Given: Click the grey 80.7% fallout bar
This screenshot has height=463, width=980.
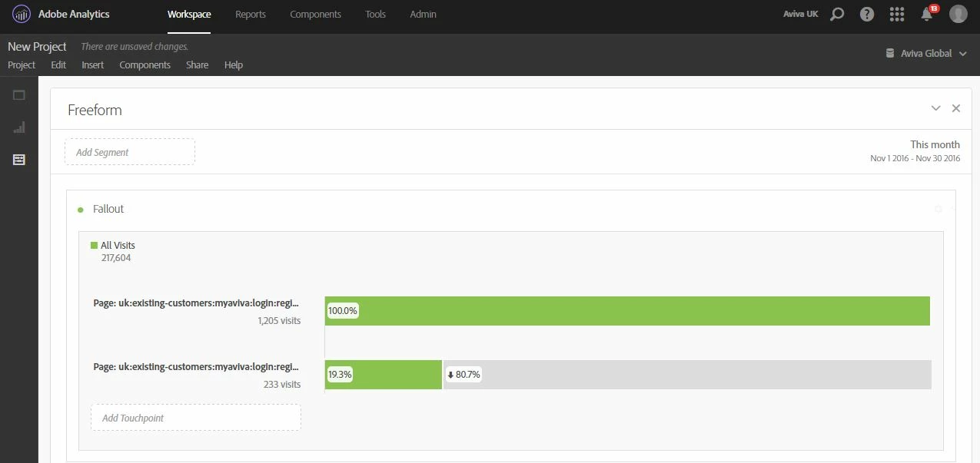Looking at the screenshot, I should pos(688,375).
